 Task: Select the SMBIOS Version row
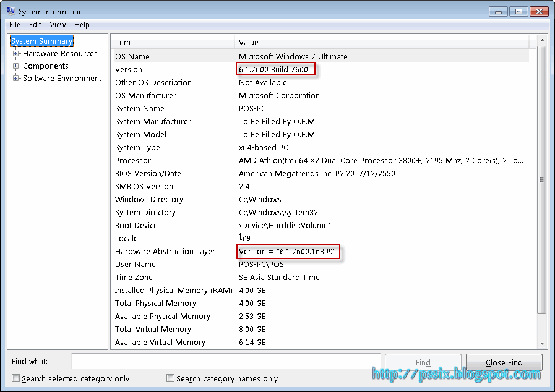click(x=321, y=187)
